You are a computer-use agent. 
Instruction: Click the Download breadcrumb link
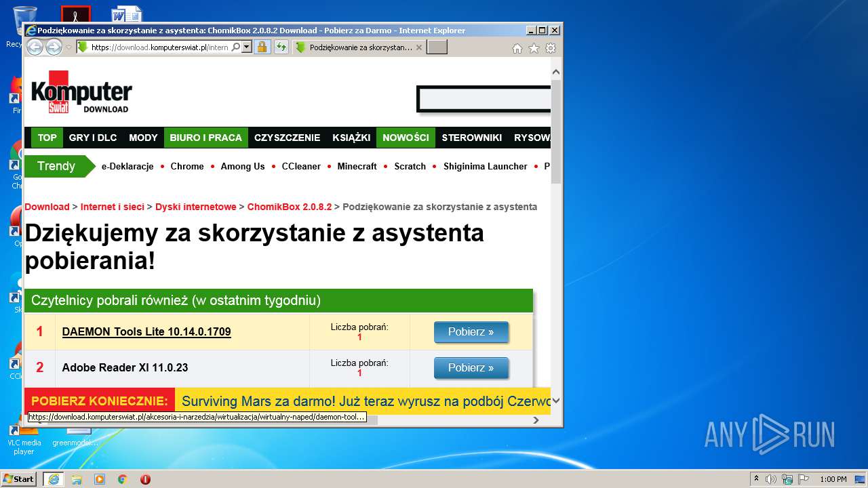(47, 207)
